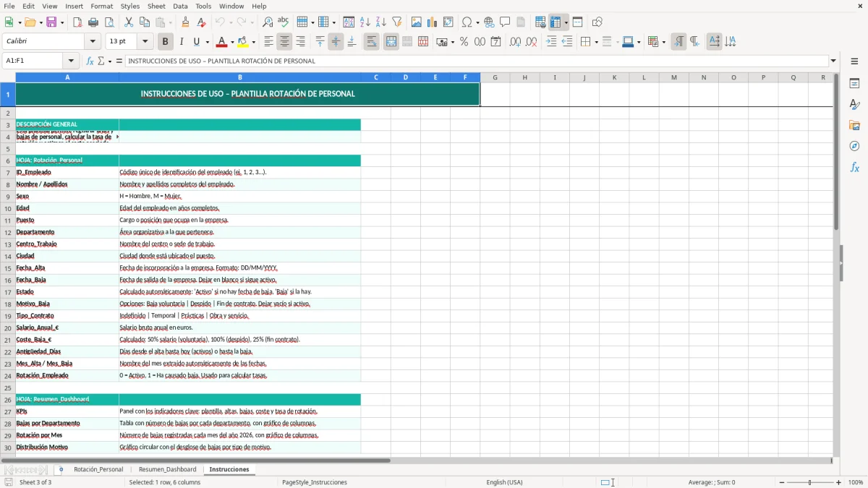Activate Clone Formatting paintbrush
This screenshot has width=868, height=488.
(185, 22)
